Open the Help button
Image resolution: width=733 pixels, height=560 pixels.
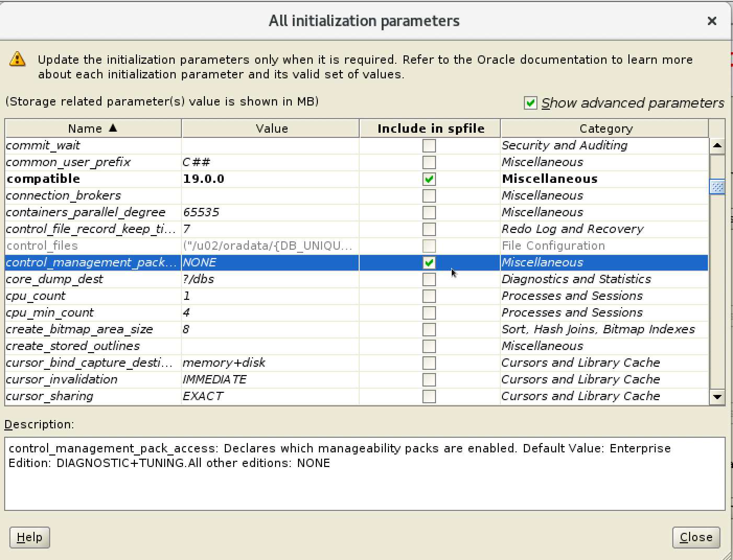tap(30, 537)
